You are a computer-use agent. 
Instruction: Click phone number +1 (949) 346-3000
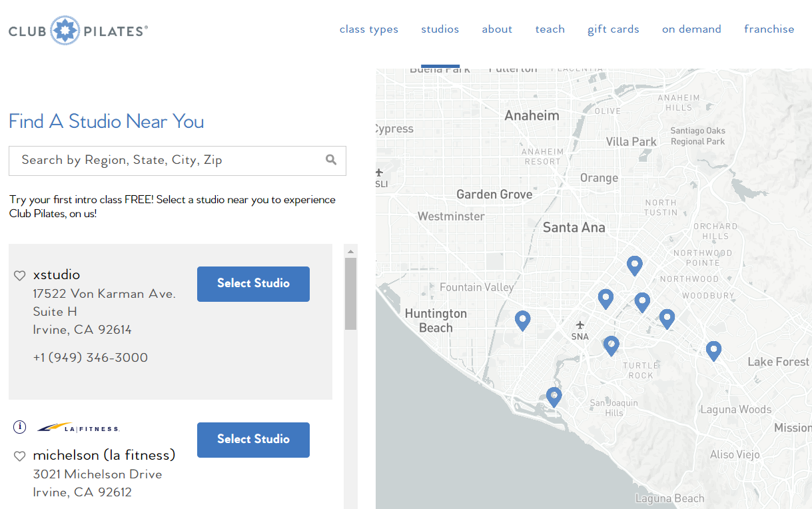[x=91, y=358]
